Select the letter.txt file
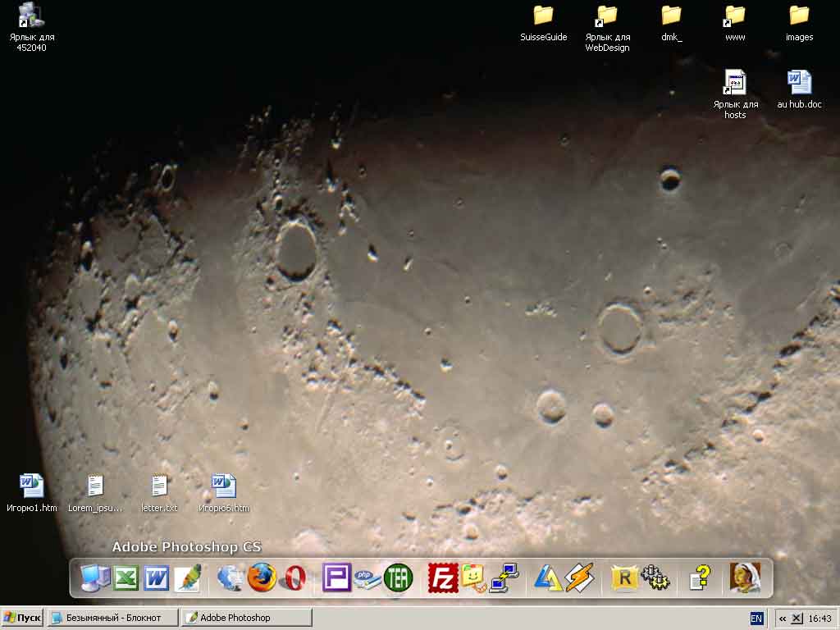 tap(159, 493)
